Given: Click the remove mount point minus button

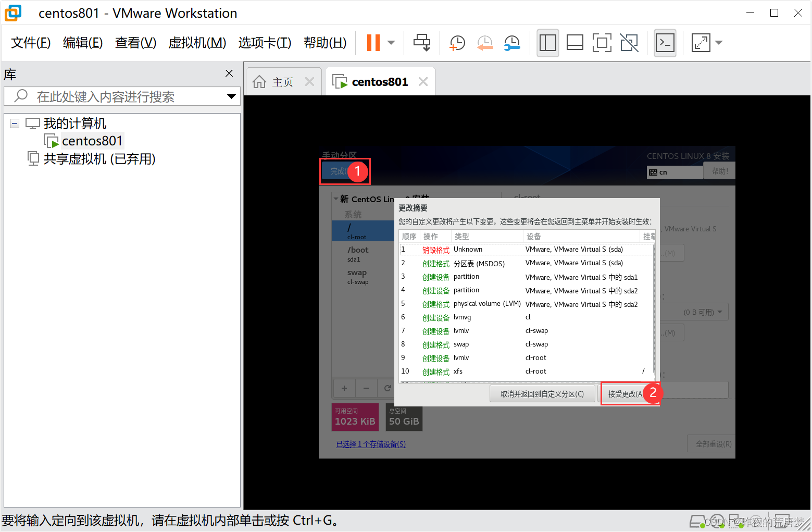Looking at the screenshot, I should (x=366, y=388).
